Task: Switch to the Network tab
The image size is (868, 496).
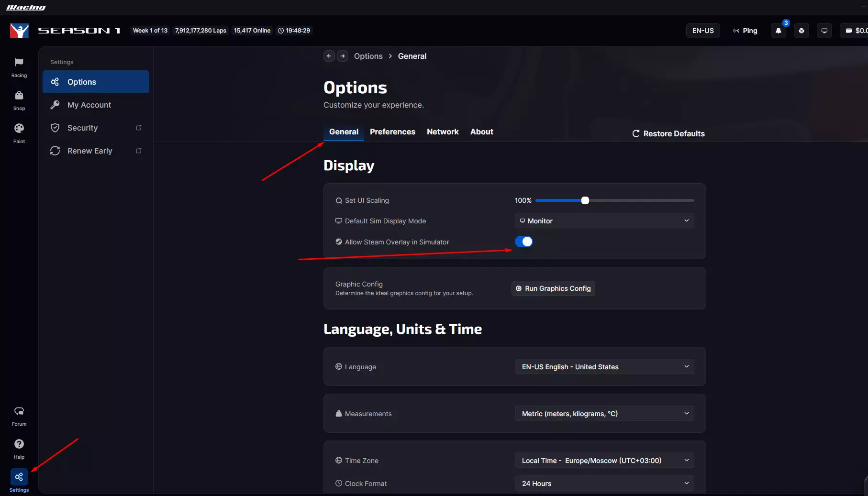Action: coord(443,132)
